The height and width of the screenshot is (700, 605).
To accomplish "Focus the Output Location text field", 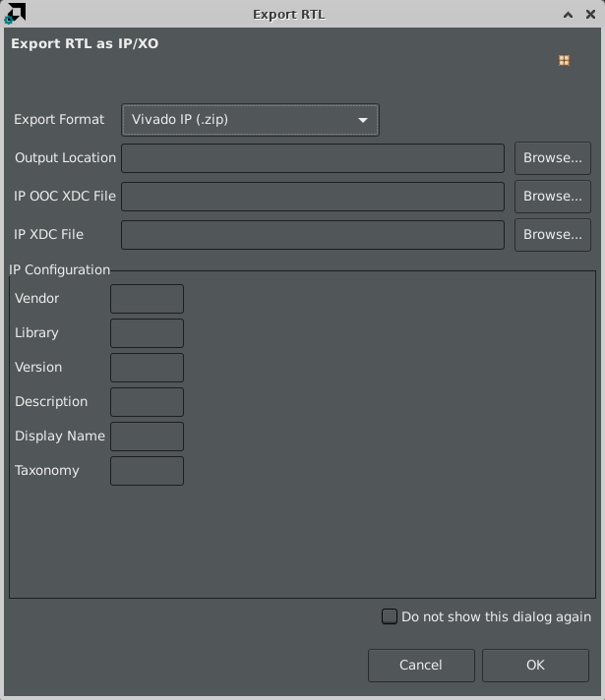I will pos(313,158).
